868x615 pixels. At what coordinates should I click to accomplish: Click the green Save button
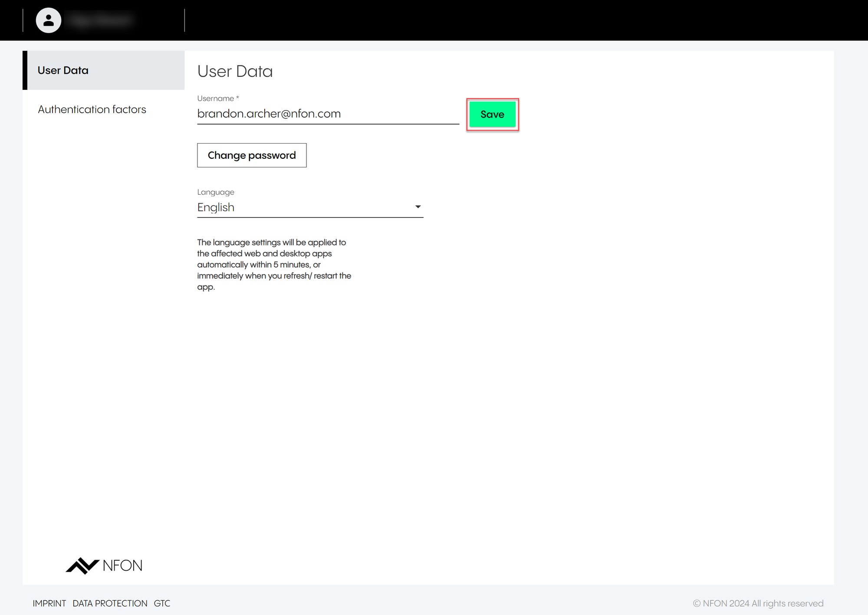coord(492,114)
